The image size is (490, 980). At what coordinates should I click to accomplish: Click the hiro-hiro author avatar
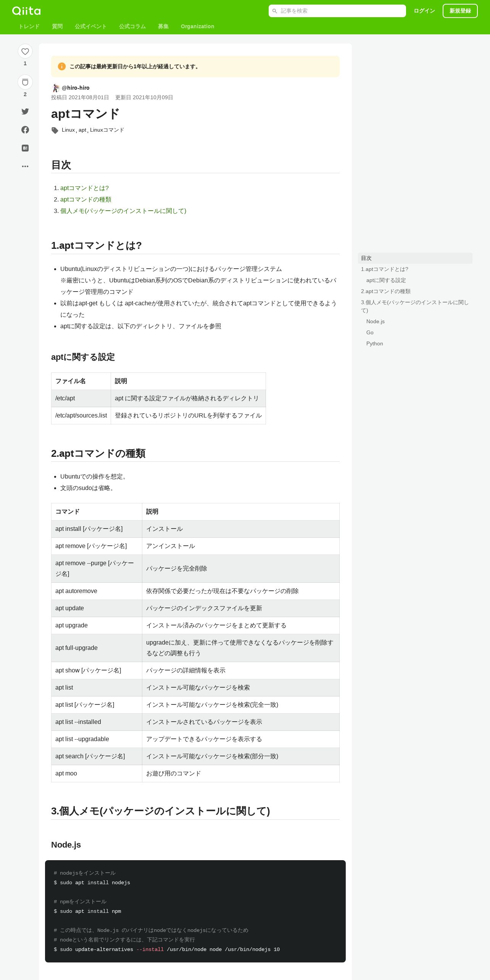click(x=56, y=88)
